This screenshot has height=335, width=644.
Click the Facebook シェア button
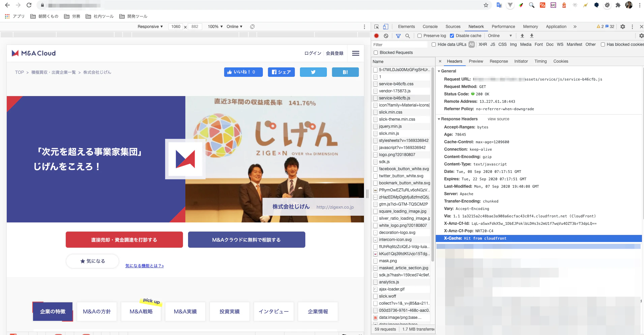click(x=281, y=72)
